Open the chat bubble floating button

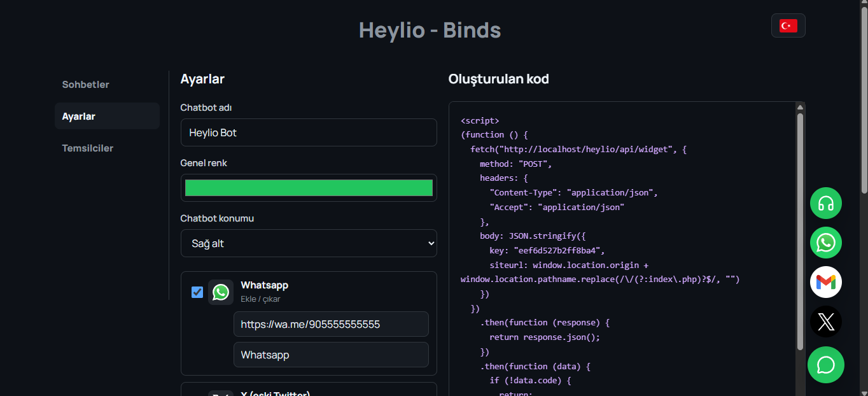click(x=826, y=365)
